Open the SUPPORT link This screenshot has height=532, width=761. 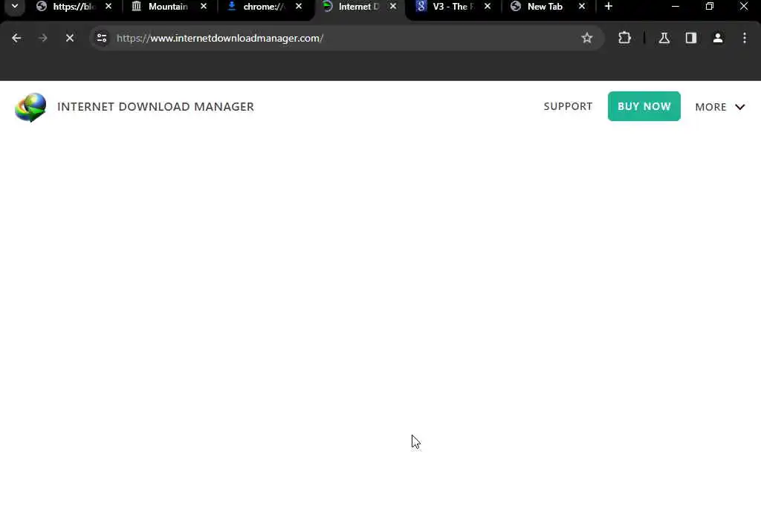[568, 106]
